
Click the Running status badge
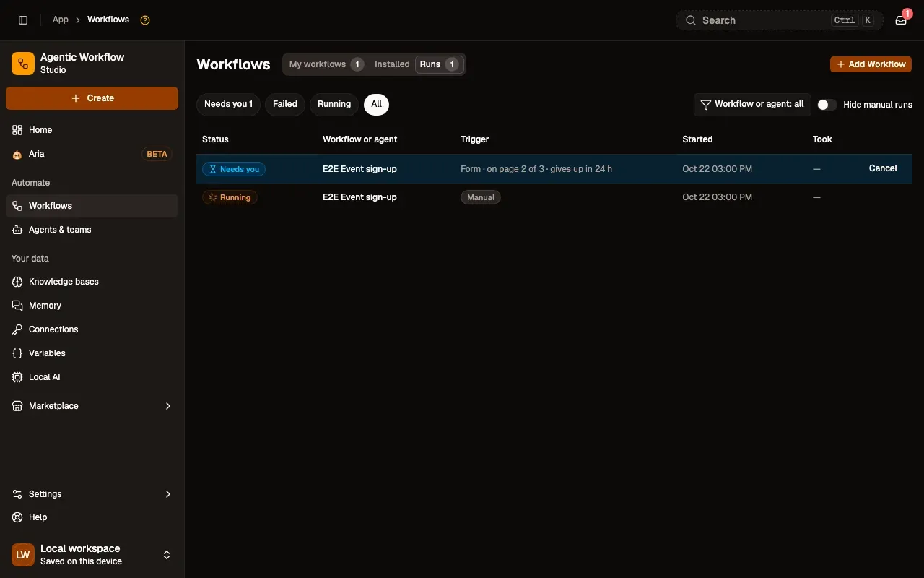pos(230,197)
